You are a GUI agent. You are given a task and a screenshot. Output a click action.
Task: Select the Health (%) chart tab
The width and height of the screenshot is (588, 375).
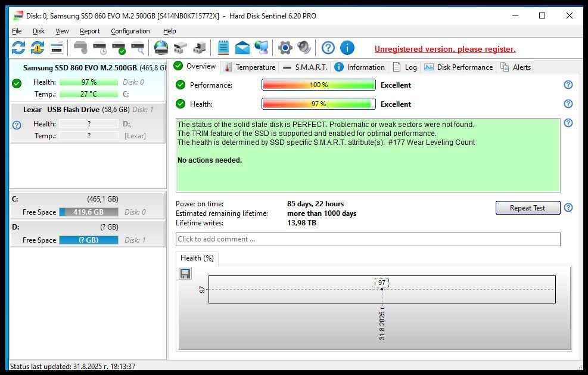click(x=197, y=258)
